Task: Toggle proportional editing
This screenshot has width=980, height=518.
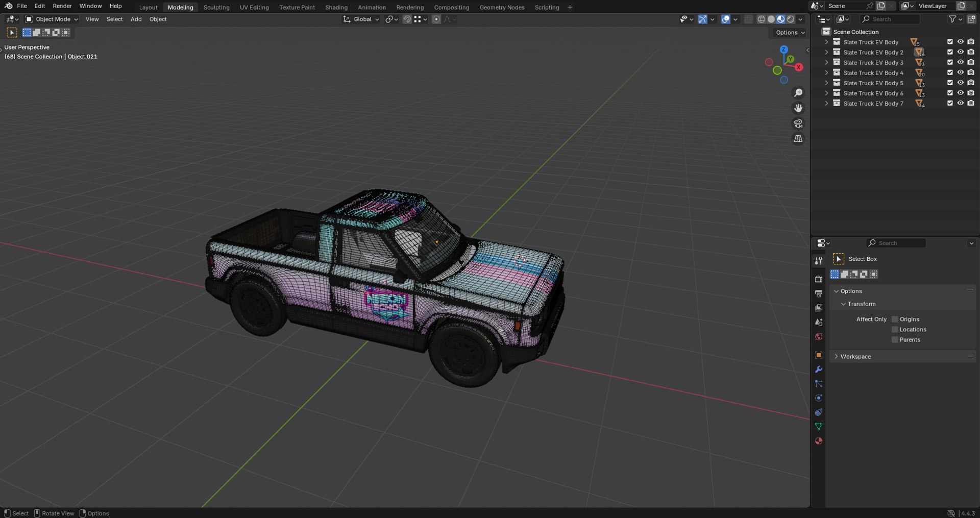Action: click(x=436, y=19)
